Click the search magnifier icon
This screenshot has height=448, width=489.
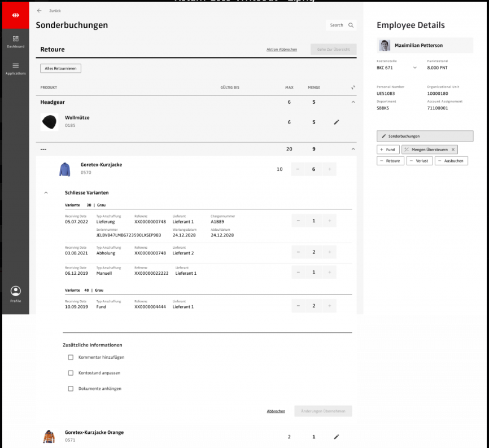coord(351,25)
